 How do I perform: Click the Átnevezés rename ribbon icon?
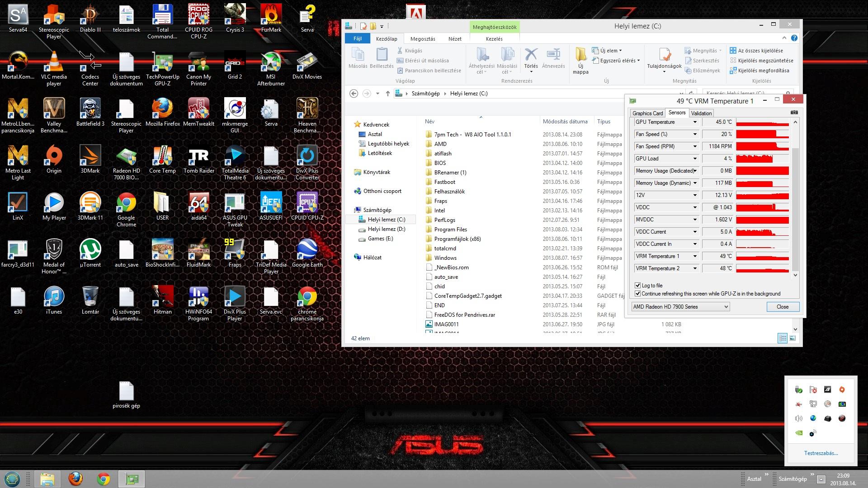coord(553,58)
